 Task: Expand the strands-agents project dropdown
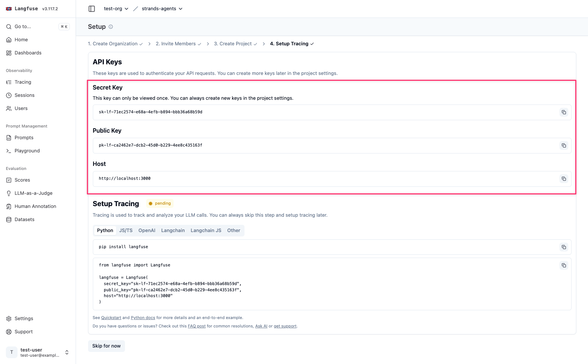pyautogui.click(x=162, y=9)
